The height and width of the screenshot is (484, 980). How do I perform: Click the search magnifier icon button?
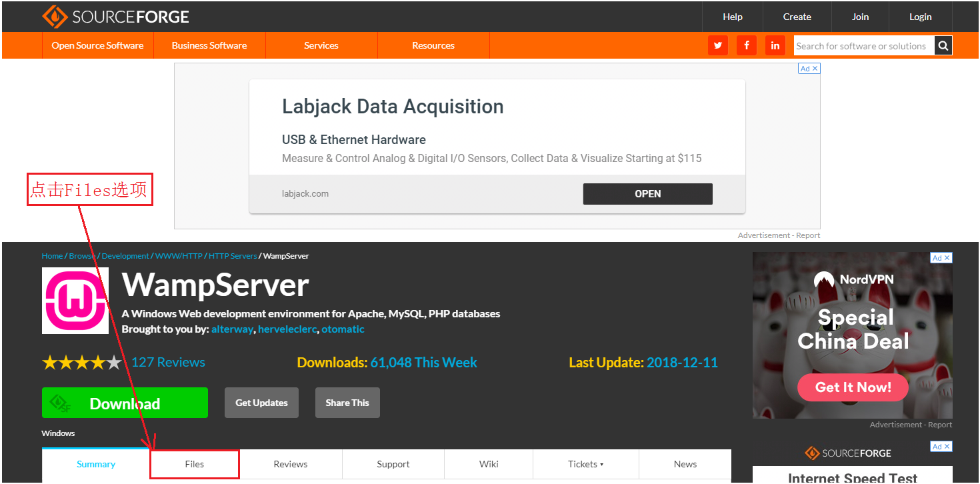coord(943,45)
